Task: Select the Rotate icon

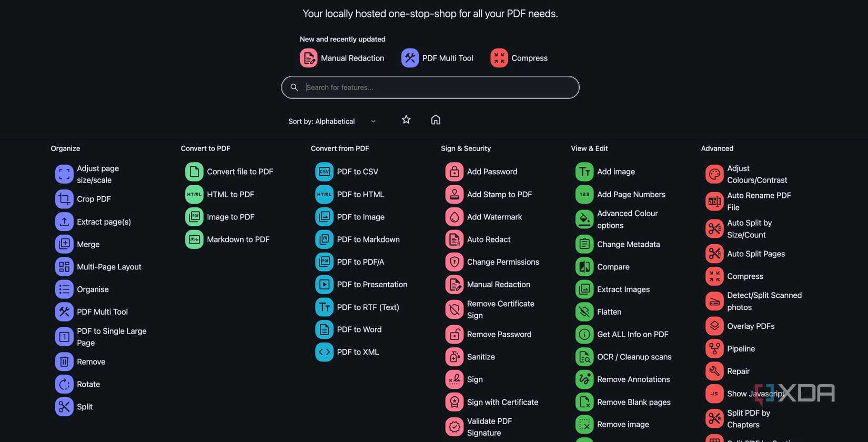Action: pos(64,384)
